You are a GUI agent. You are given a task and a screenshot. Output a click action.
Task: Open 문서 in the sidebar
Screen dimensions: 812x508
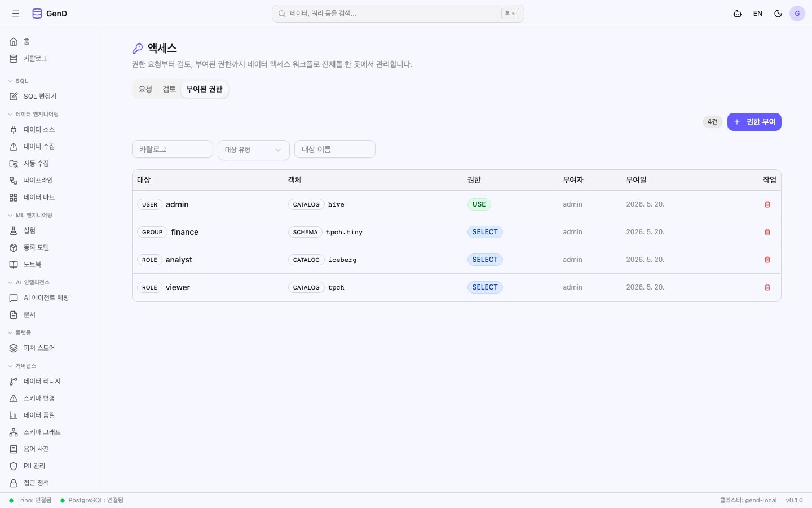pyautogui.click(x=51, y=315)
